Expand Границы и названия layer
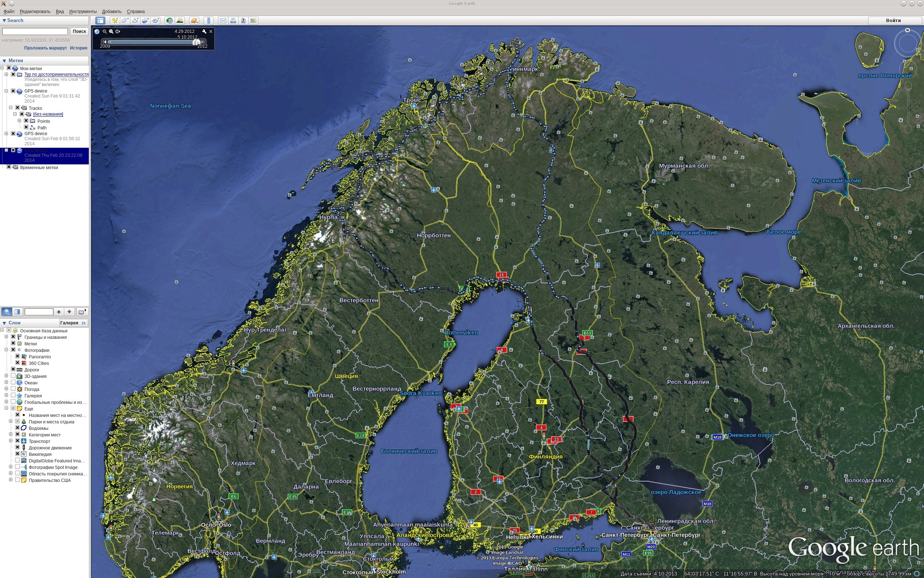This screenshot has width=924, height=578. pos(6,337)
